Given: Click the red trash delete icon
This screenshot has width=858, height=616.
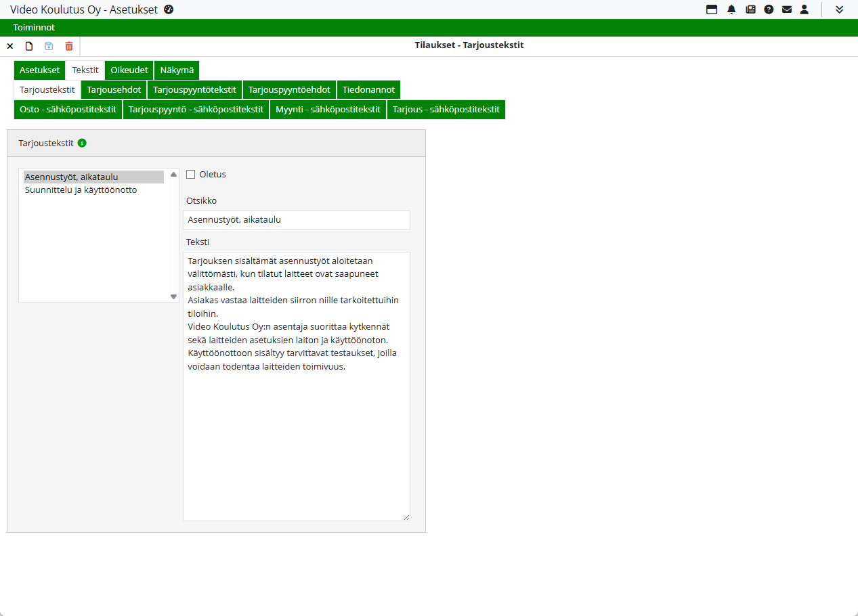Looking at the screenshot, I should [69, 46].
